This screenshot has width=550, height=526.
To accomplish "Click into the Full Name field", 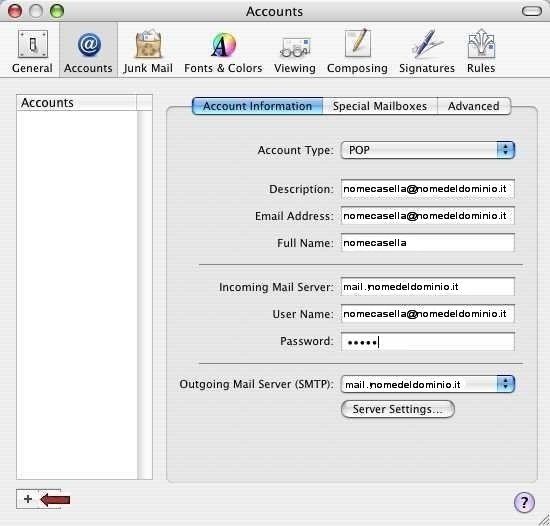I will click(428, 243).
